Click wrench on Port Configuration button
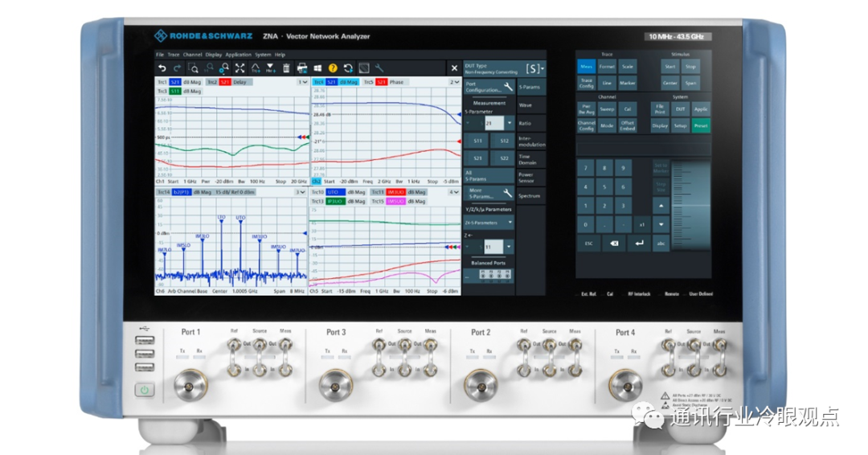Viewport: 868px width, 455px height. coord(508,86)
